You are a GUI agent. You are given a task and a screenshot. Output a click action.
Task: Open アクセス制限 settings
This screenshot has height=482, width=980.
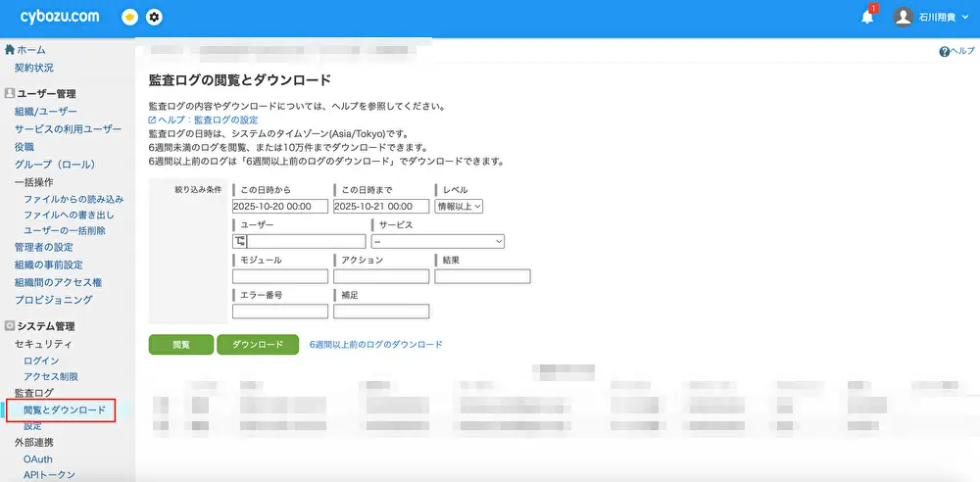coord(51,376)
